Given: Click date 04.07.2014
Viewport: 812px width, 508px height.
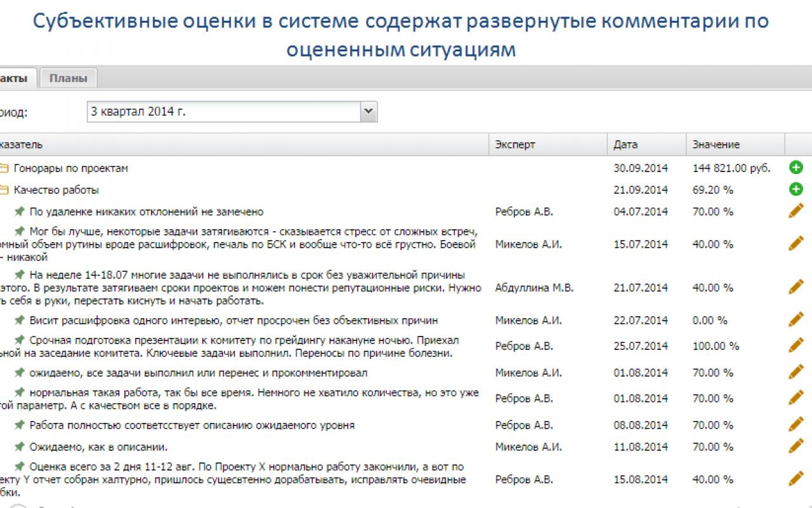Looking at the screenshot, I should (641, 211).
